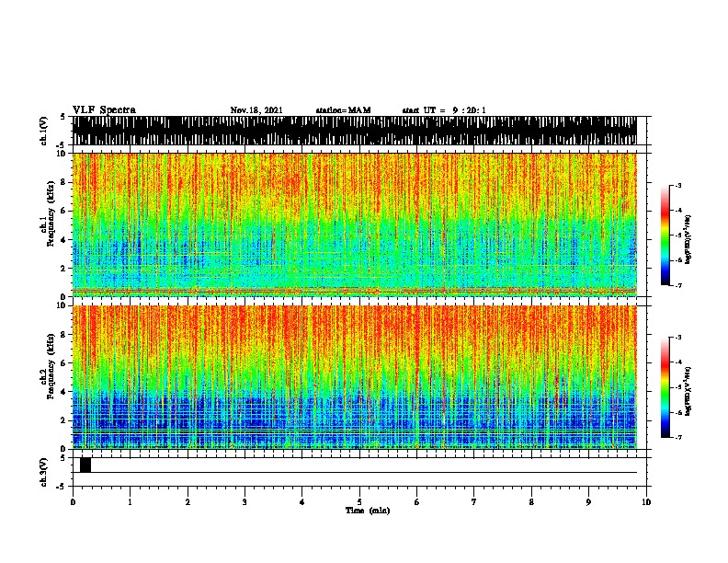Image resolution: width=728 pixels, height=563 pixels.
Task: Click the flat signal line in ch.3 panel
Action: point(364,473)
